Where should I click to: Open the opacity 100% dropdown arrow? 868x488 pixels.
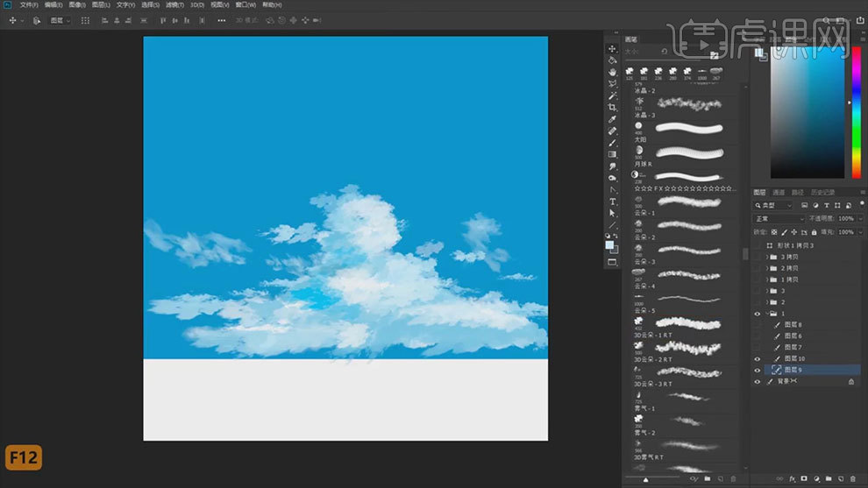pyautogui.click(x=860, y=218)
